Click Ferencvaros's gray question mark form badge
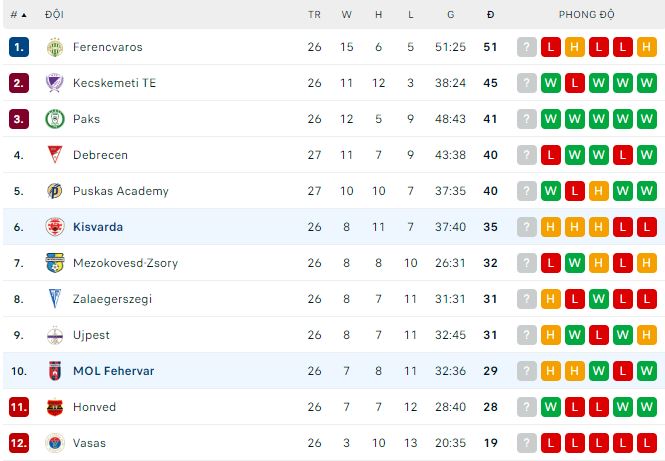This screenshot has height=461, width=665. pyautogui.click(x=527, y=47)
